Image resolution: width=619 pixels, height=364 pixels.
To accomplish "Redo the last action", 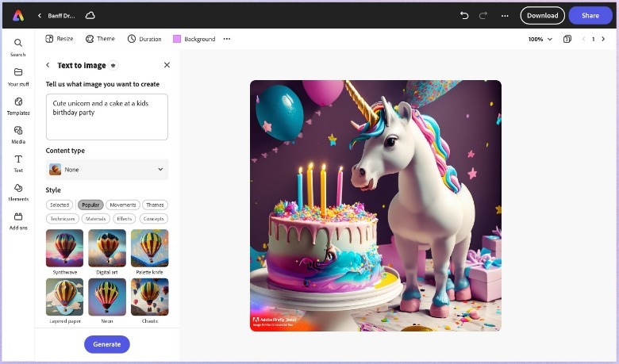I will (x=483, y=16).
